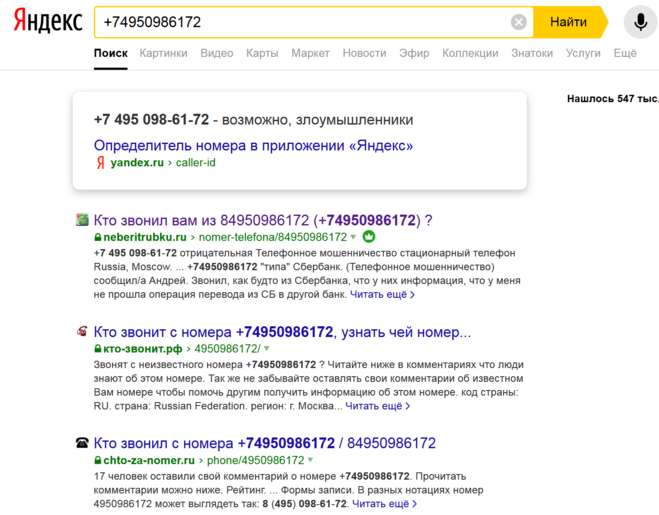
Task: Click the Яндекс logo
Action: tap(48, 21)
